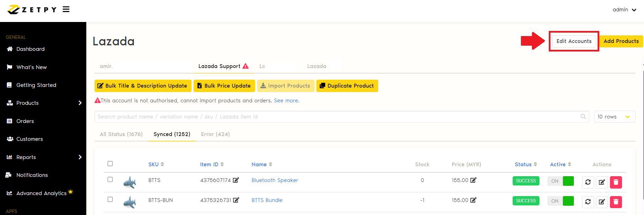Image resolution: width=644 pixels, height=215 pixels.
Task: Switch to the Error (424) tab
Action: (215, 134)
